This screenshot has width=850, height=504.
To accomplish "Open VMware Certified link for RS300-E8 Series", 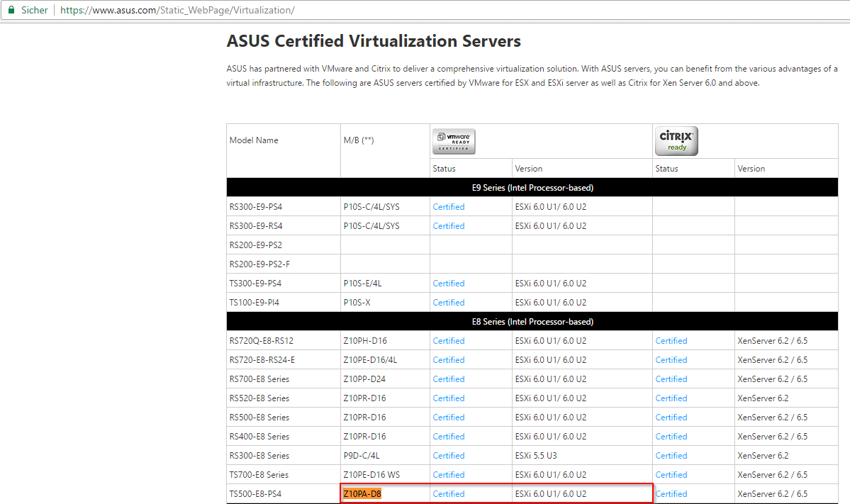I will (x=448, y=455).
